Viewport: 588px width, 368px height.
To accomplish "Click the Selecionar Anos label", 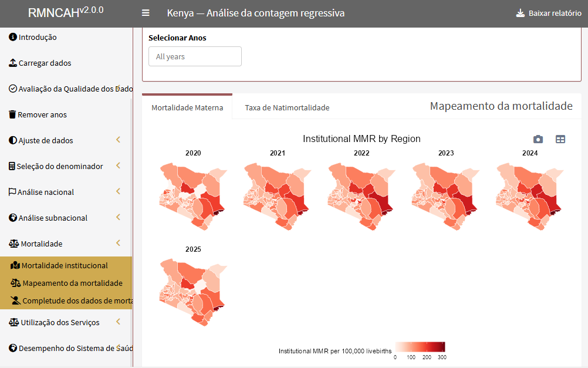I will [x=177, y=38].
